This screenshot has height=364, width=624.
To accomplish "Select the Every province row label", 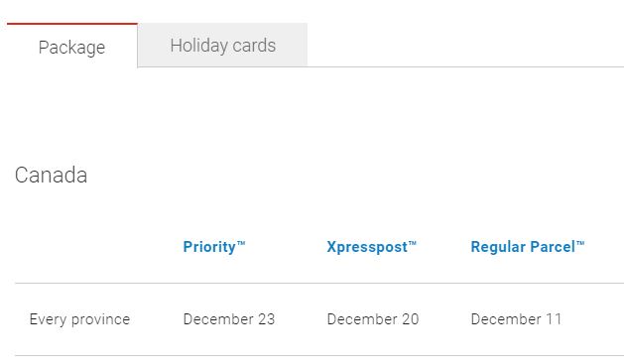I will tap(79, 319).
